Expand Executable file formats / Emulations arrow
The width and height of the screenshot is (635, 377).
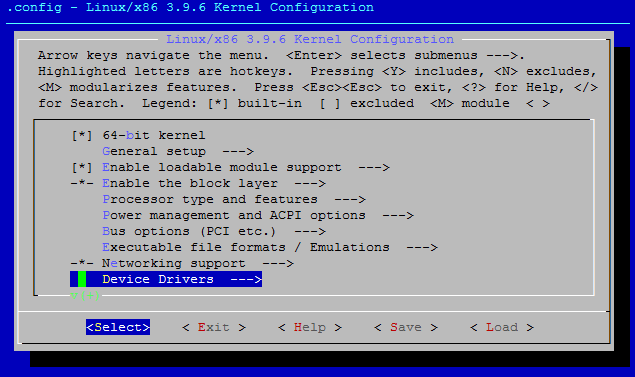[422, 247]
